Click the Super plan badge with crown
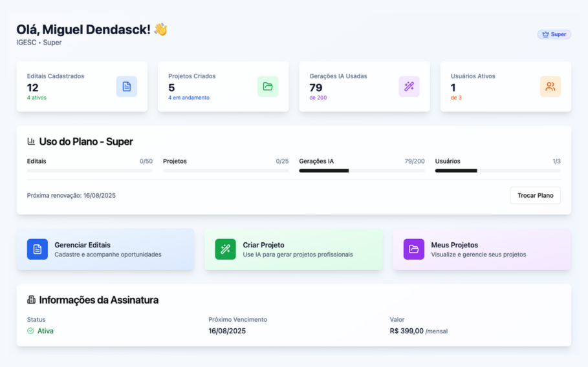Image resolution: width=588 pixels, height=367 pixels. point(554,34)
